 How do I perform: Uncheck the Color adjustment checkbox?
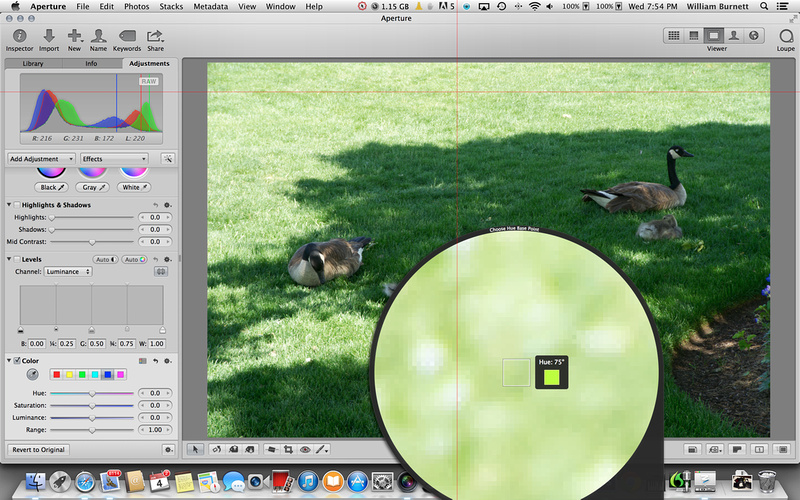tap(17, 361)
